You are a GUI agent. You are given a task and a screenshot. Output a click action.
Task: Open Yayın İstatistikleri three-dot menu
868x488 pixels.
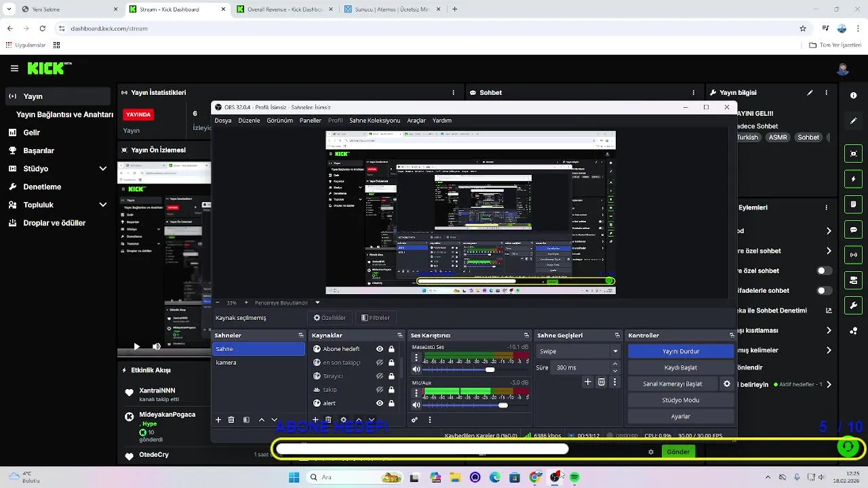click(x=454, y=93)
